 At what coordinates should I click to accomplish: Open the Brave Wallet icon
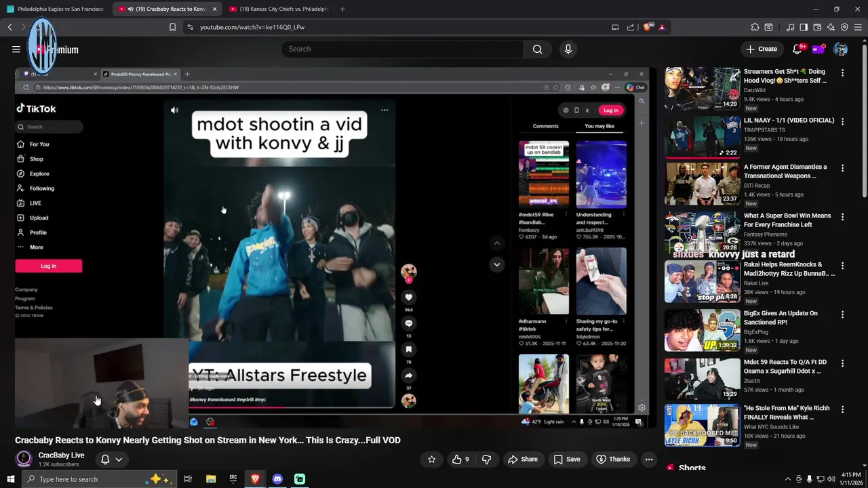tap(817, 27)
